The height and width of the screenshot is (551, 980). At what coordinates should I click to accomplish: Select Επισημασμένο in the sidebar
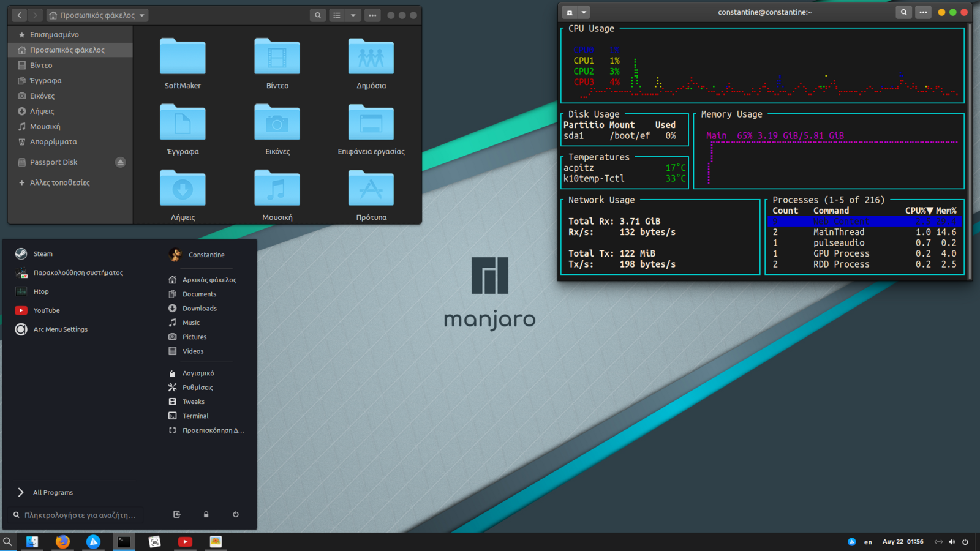(70, 34)
